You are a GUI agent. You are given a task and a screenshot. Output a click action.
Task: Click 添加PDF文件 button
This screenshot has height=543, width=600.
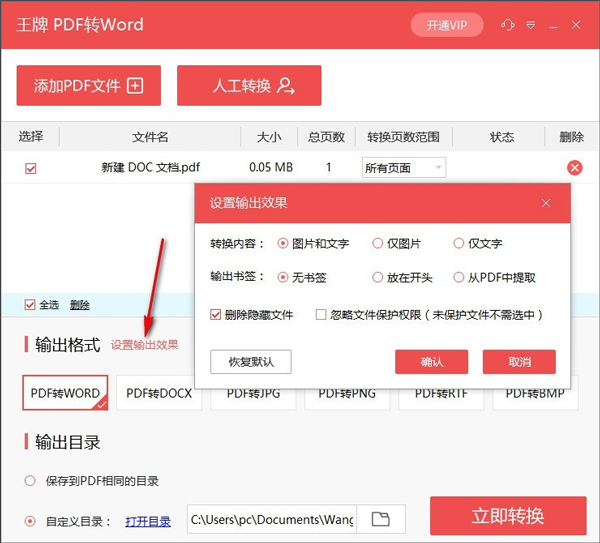coord(89,85)
